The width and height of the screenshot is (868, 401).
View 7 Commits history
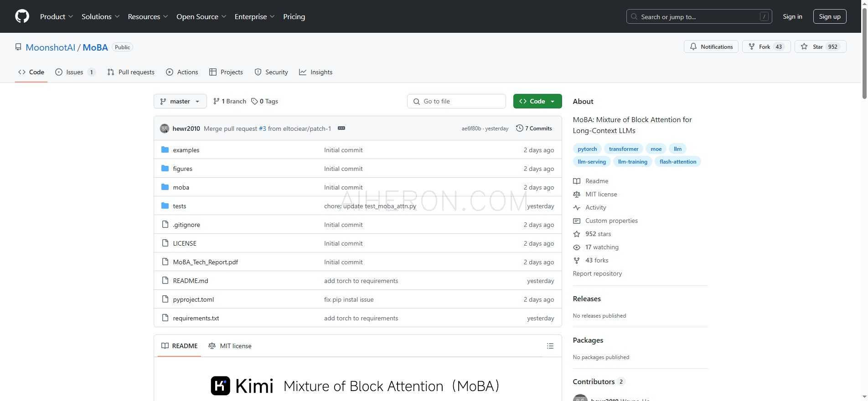[534, 129]
